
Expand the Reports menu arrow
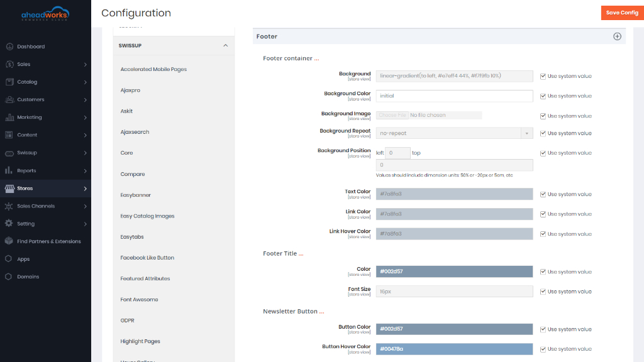[85, 171]
